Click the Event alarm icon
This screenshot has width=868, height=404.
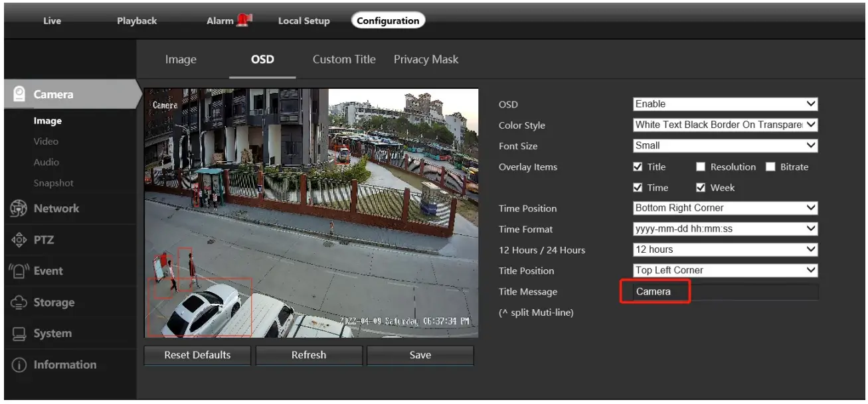pyautogui.click(x=18, y=271)
